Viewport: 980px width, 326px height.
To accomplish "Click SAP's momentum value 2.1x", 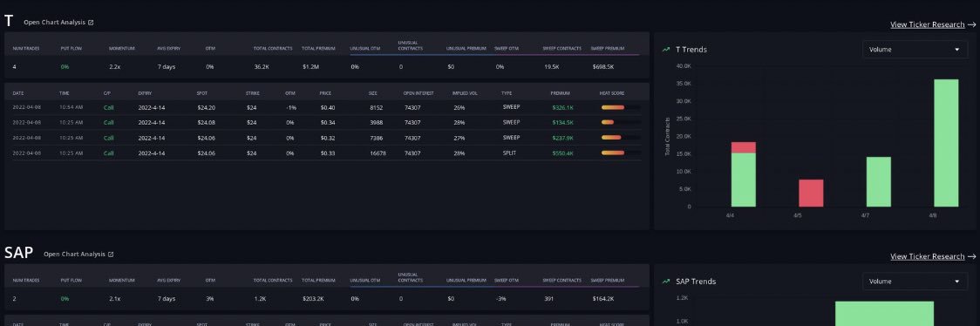I will (114, 298).
